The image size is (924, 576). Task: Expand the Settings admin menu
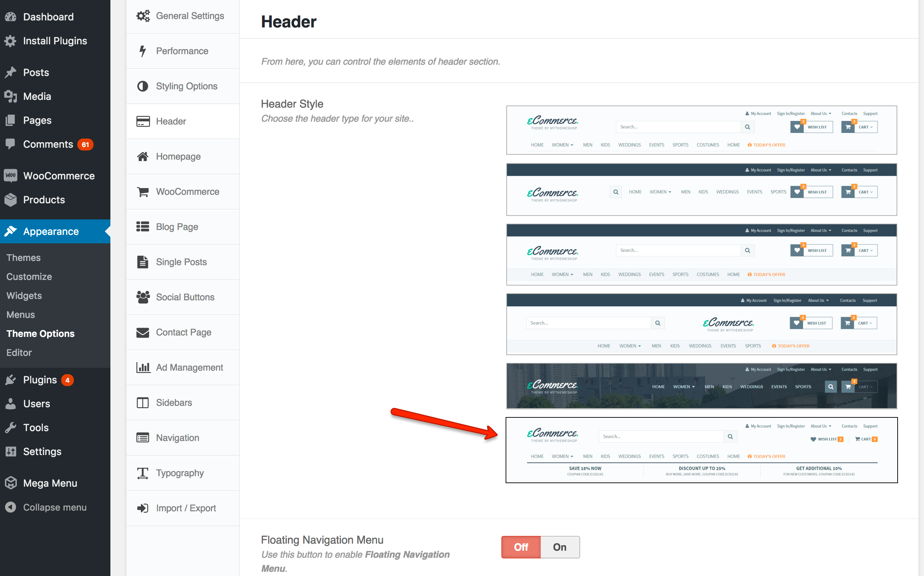click(42, 452)
